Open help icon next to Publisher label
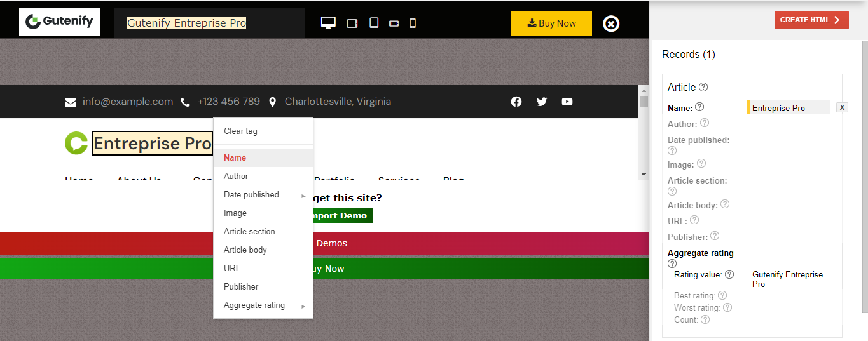Screen dimensions: 868x341 pyautogui.click(x=715, y=236)
